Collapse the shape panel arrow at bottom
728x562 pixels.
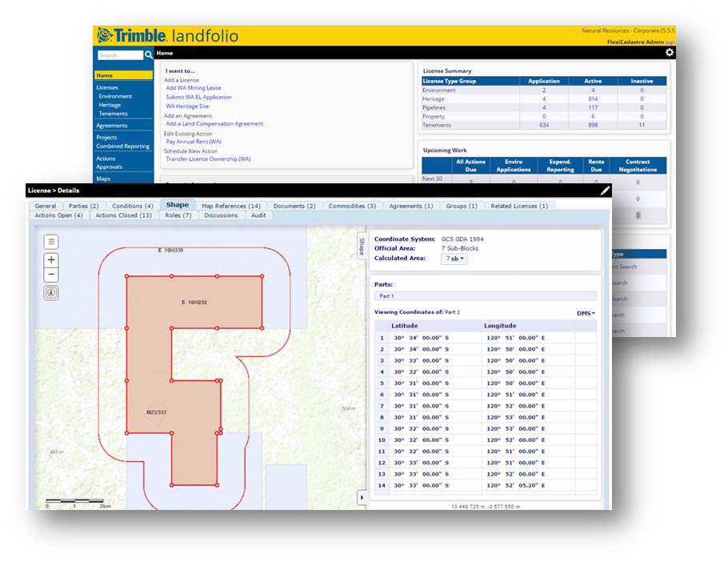click(x=362, y=497)
